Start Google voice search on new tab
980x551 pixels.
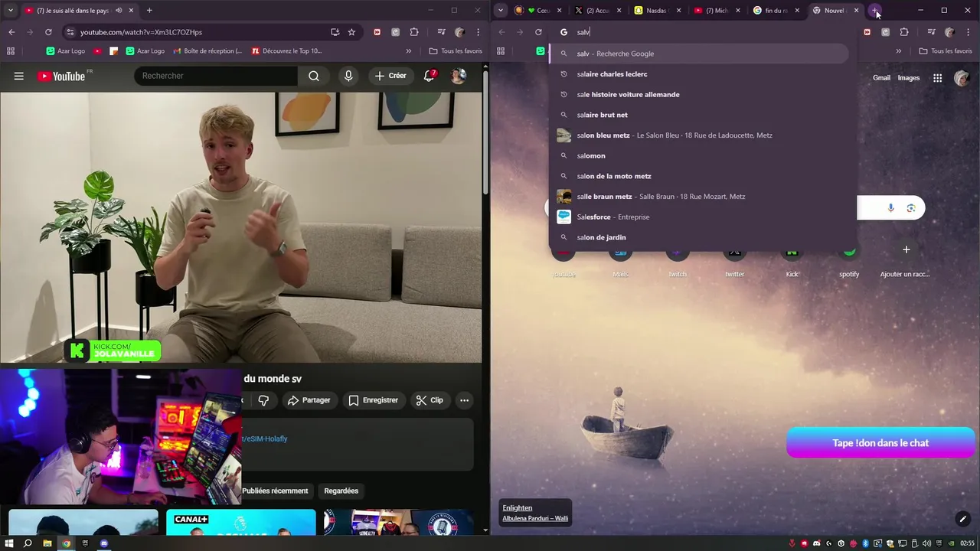pyautogui.click(x=890, y=208)
